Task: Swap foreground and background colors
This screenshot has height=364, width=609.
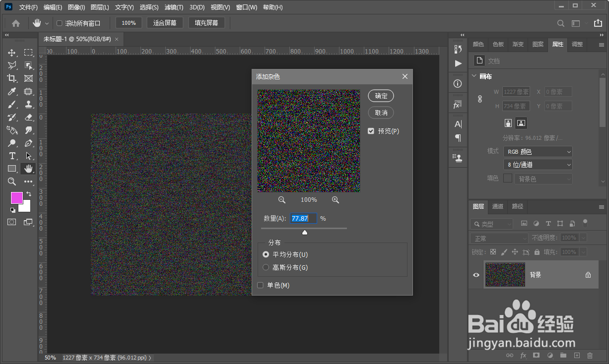Action: point(29,193)
